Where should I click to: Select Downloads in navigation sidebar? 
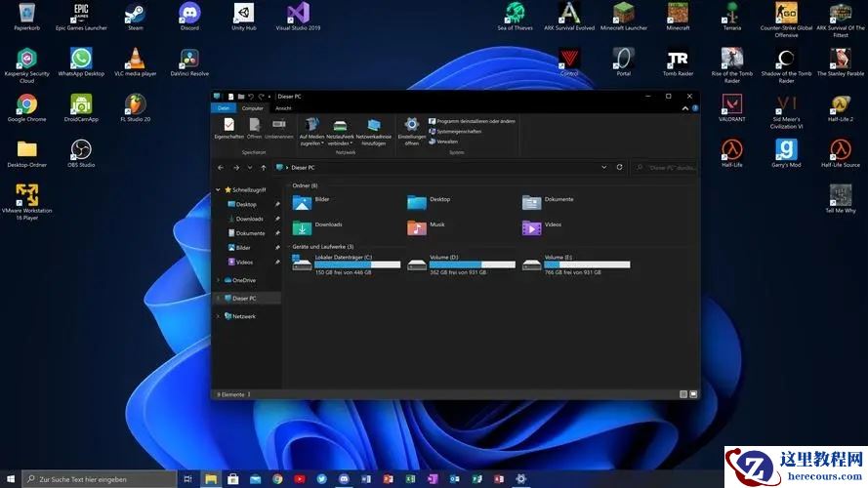click(x=249, y=219)
